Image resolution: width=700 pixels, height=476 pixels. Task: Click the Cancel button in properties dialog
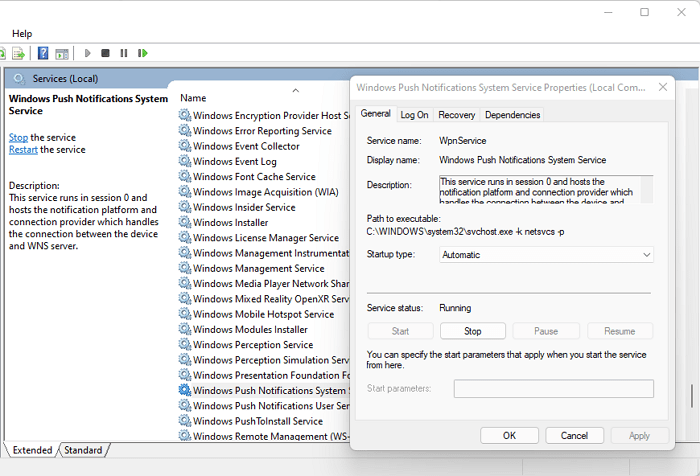pos(574,436)
